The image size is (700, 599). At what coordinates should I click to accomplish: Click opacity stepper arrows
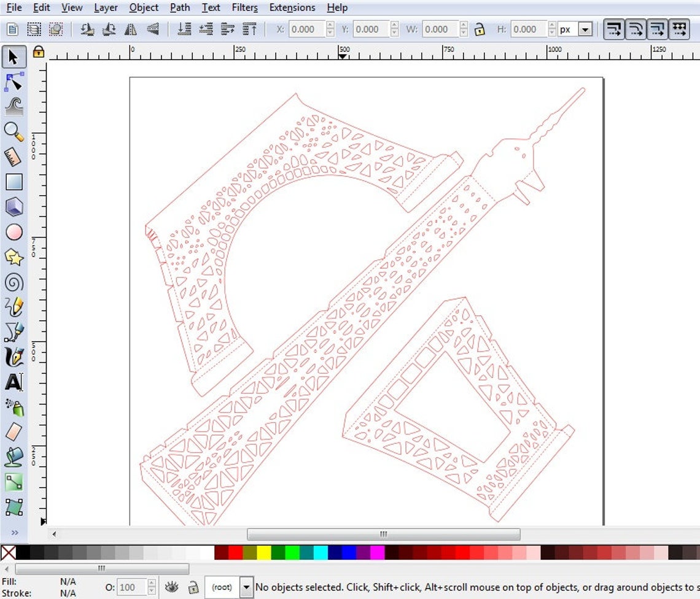tap(152, 587)
